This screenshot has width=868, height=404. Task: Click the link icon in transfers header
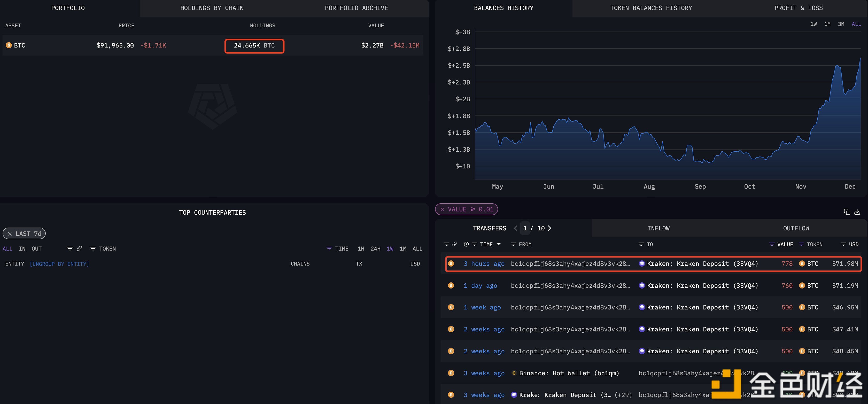[455, 244]
